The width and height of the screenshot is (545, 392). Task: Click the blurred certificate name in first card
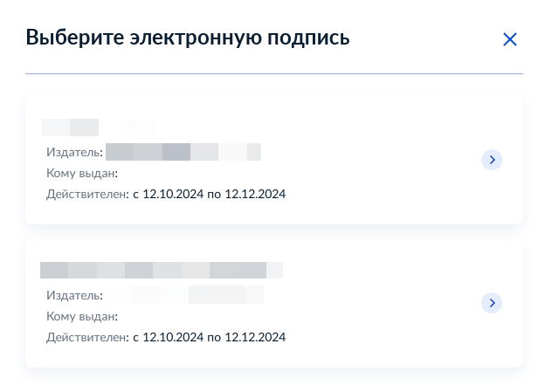pyautogui.click(x=98, y=127)
